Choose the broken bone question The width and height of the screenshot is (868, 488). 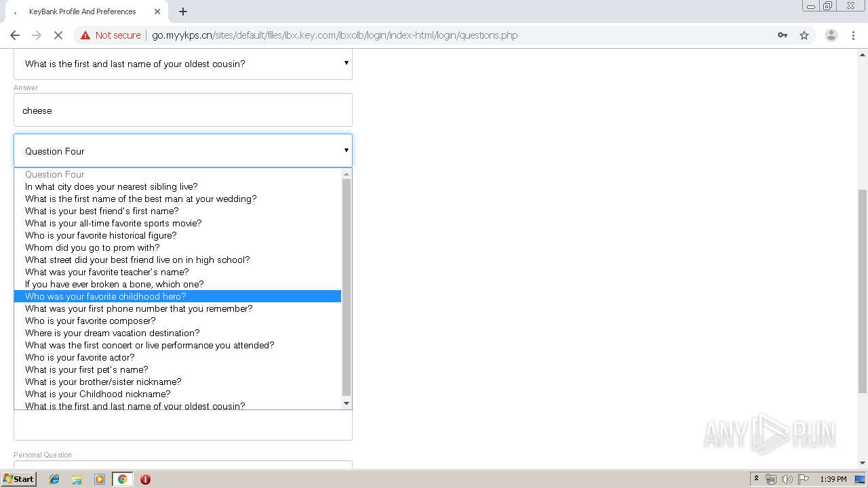178,284
